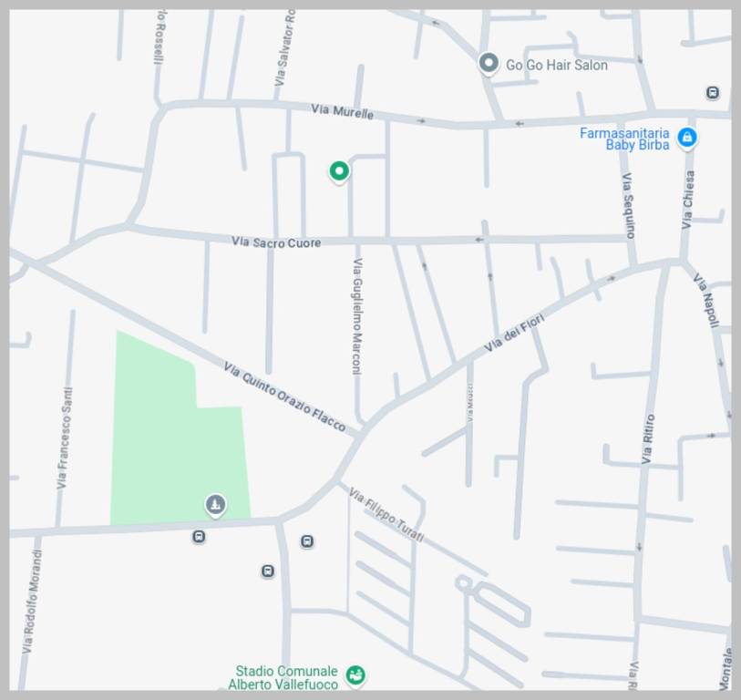Open Stadio Comunale Alberto Vallefuoco label
Viewport: 741px width, 700px height.
coord(283,677)
